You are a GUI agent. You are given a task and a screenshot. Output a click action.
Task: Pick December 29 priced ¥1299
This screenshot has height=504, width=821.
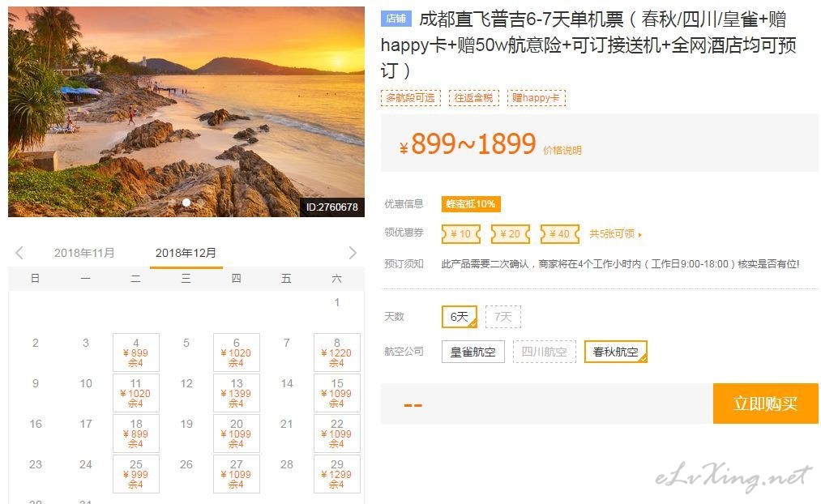coord(336,474)
